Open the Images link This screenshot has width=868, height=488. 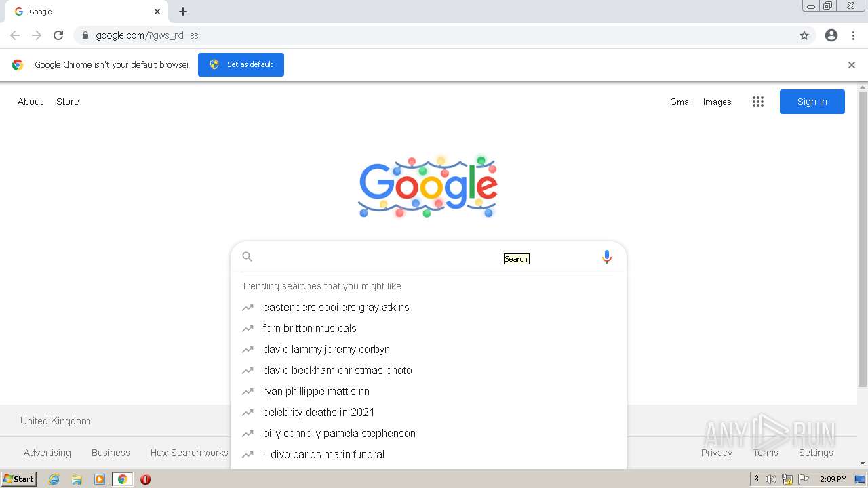point(717,102)
